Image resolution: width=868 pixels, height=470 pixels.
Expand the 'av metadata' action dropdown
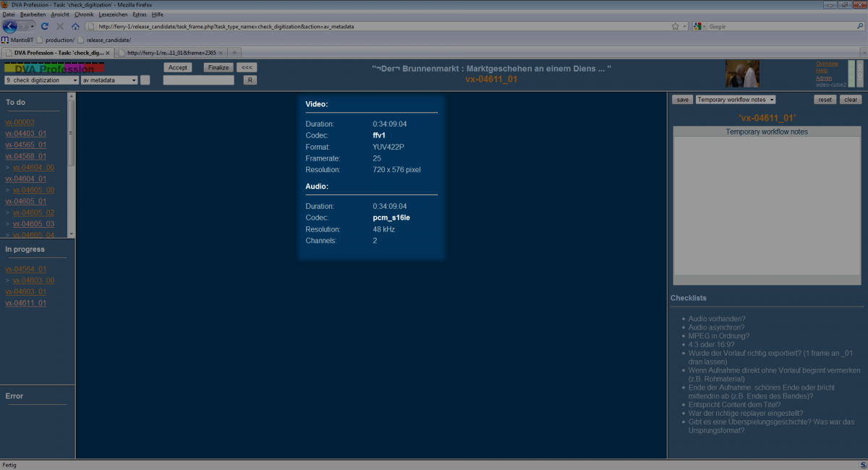coord(109,80)
